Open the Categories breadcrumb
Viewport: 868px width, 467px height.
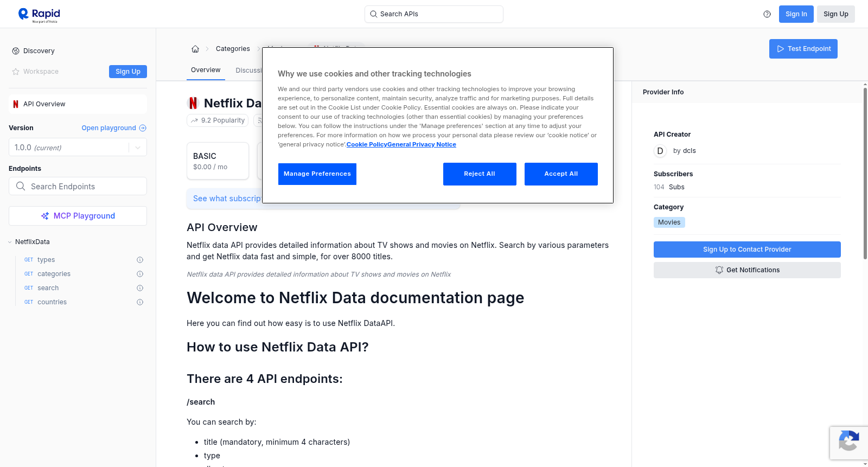(x=233, y=49)
